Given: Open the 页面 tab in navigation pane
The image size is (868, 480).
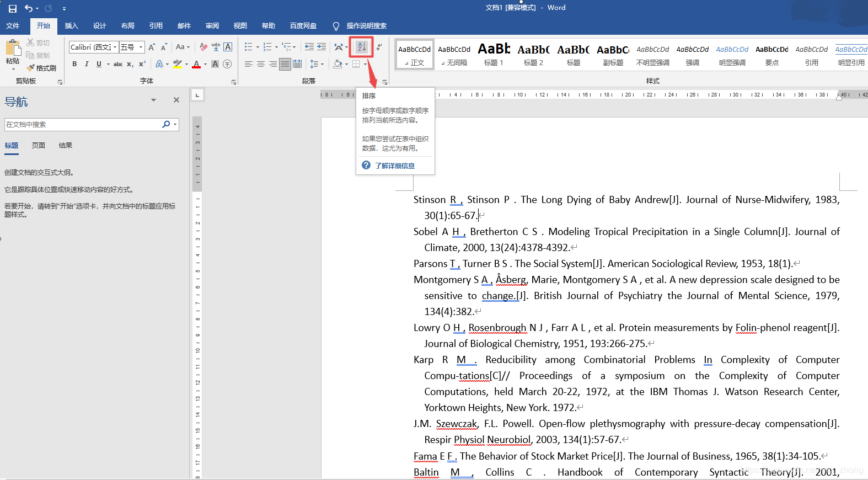Looking at the screenshot, I should pyautogui.click(x=39, y=146).
